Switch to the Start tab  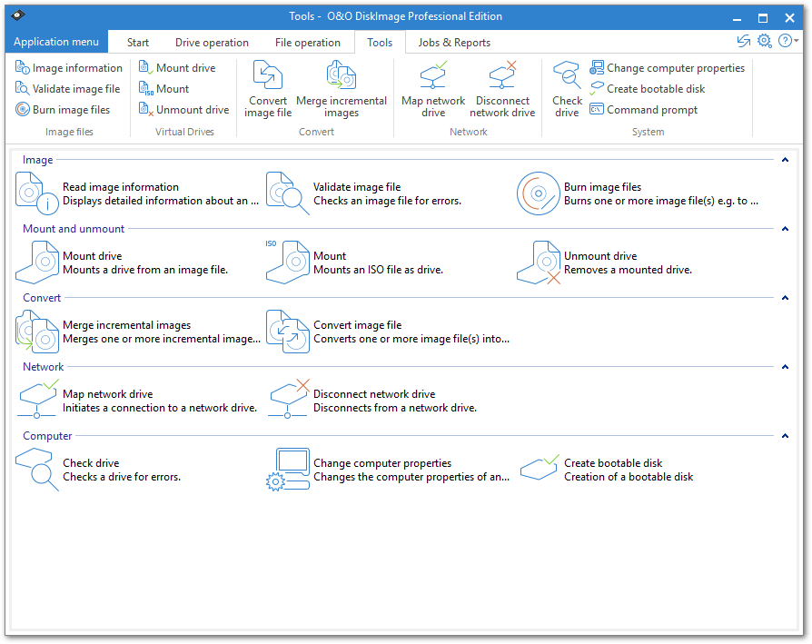click(138, 43)
